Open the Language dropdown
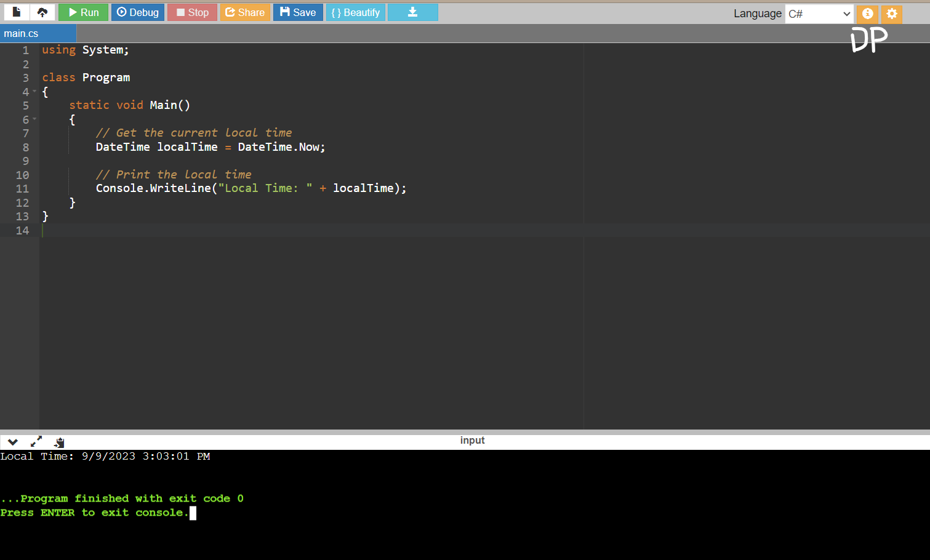The height and width of the screenshot is (560, 930). pos(819,14)
